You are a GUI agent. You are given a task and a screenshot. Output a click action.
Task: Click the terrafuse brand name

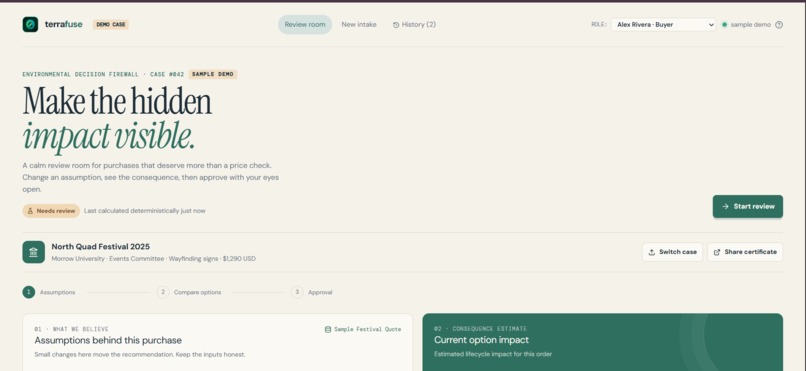(63, 24)
